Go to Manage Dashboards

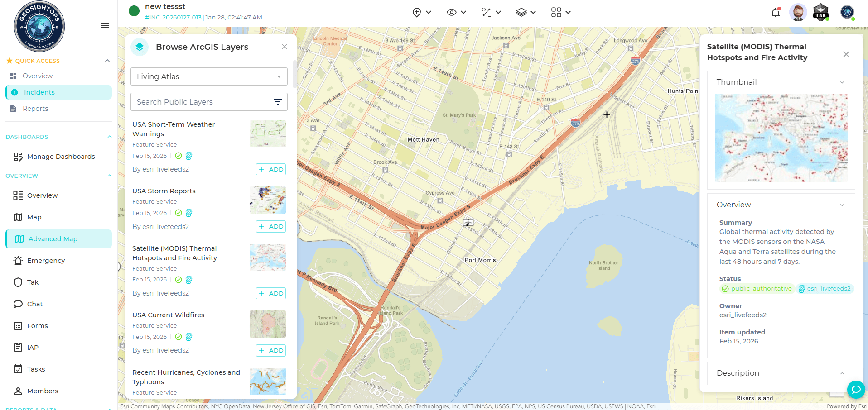[61, 157]
